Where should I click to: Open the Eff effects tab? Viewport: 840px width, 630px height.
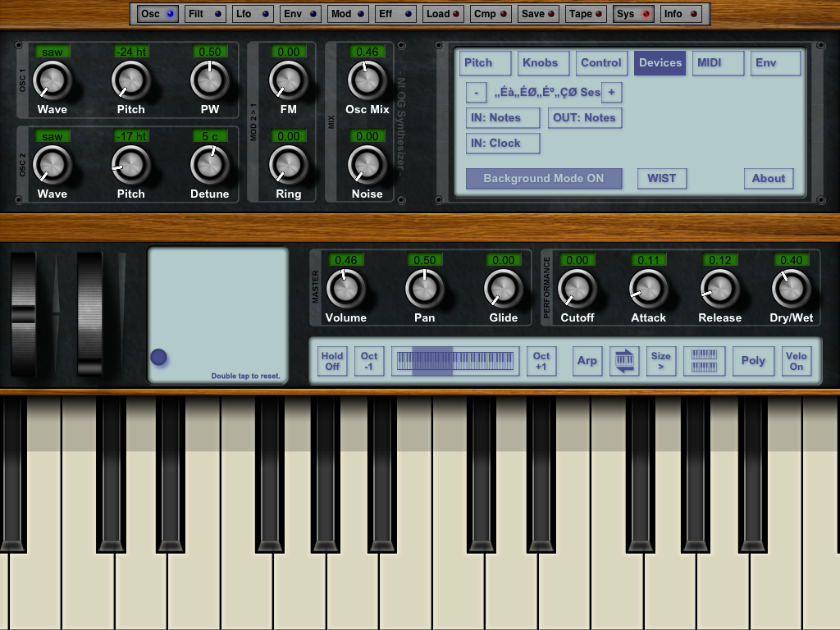(x=395, y=14)
